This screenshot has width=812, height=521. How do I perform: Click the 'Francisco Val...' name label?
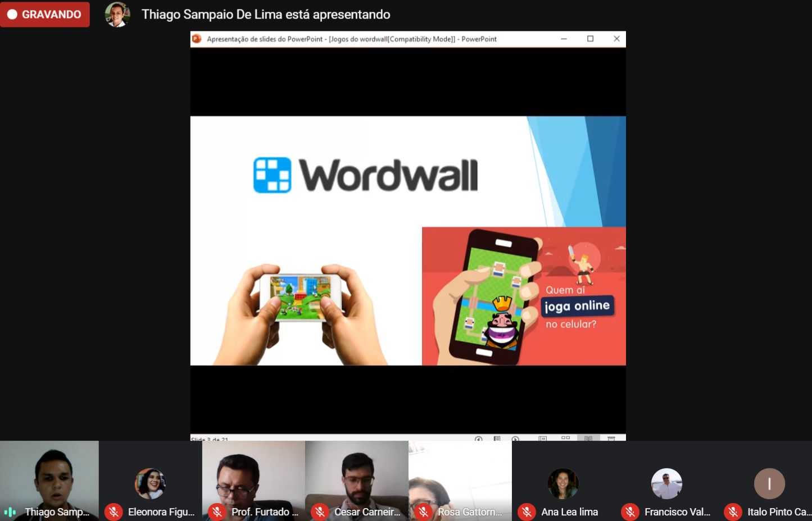[677, 512]
